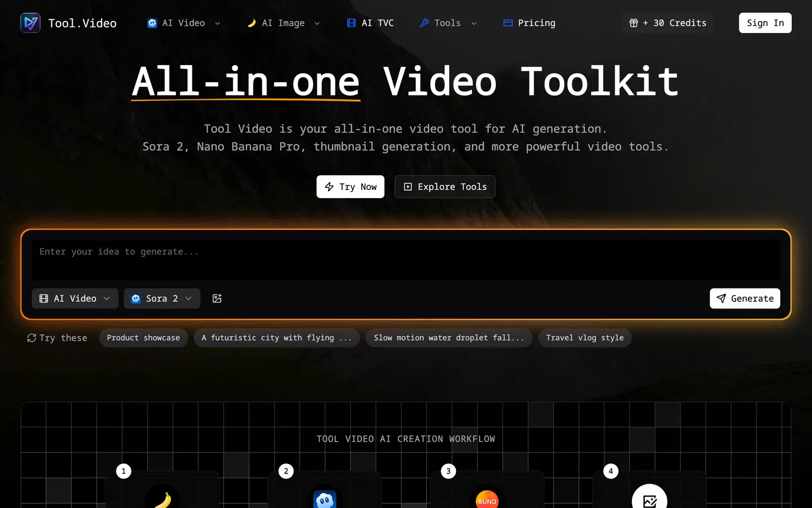
Task: Expand the Tools nav chevron
Action: 474,23
